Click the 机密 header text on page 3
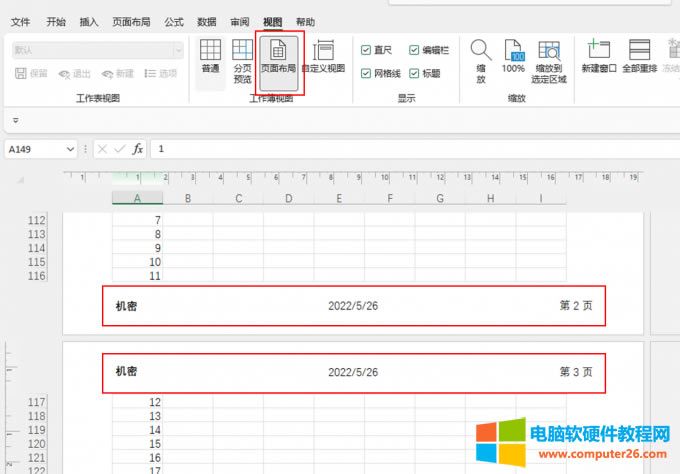 126,372
